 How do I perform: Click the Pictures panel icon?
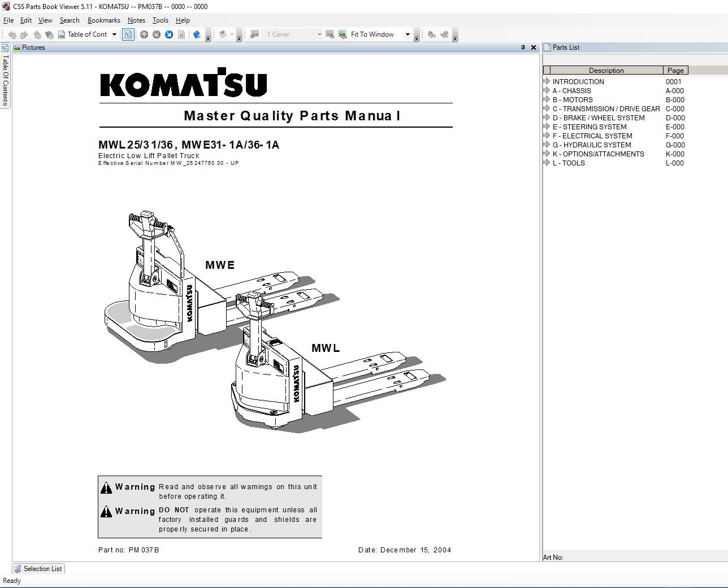(16, 47)
